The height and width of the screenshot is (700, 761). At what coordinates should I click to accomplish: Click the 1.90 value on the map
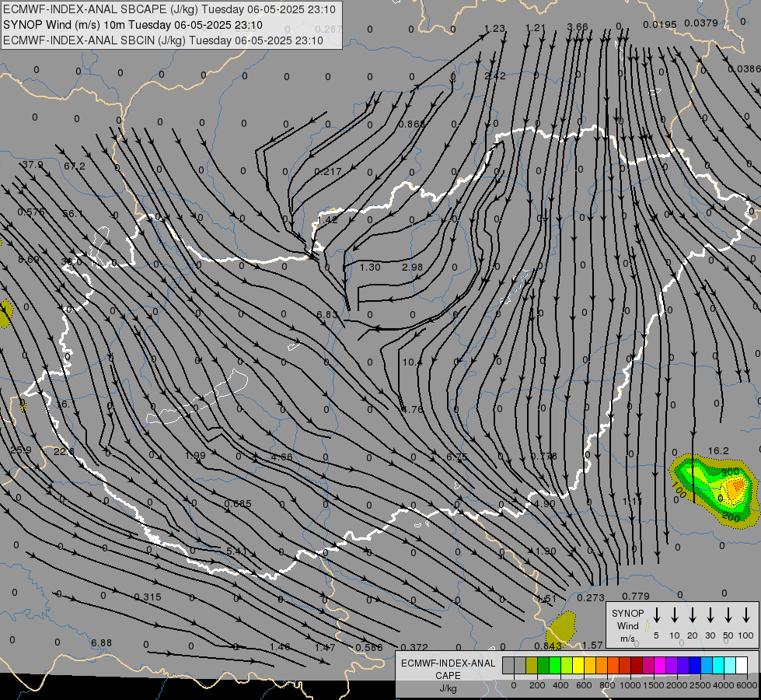point(546,552)
